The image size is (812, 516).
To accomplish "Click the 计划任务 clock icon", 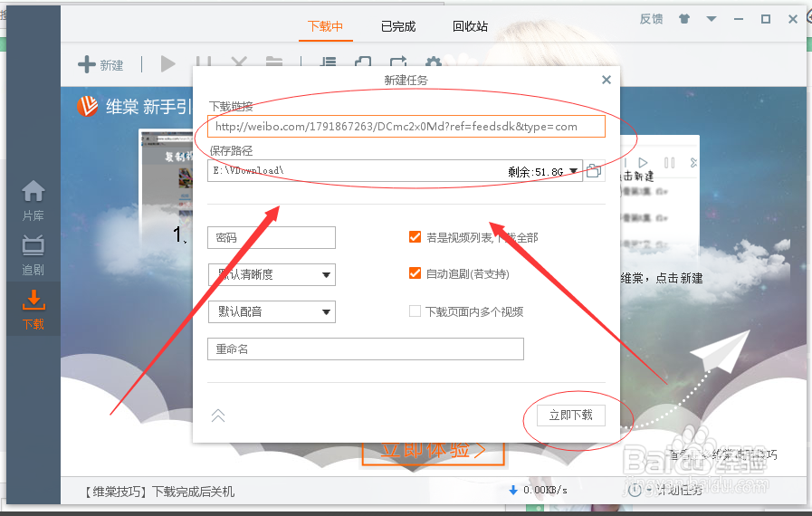I will [x=635, y=490].
